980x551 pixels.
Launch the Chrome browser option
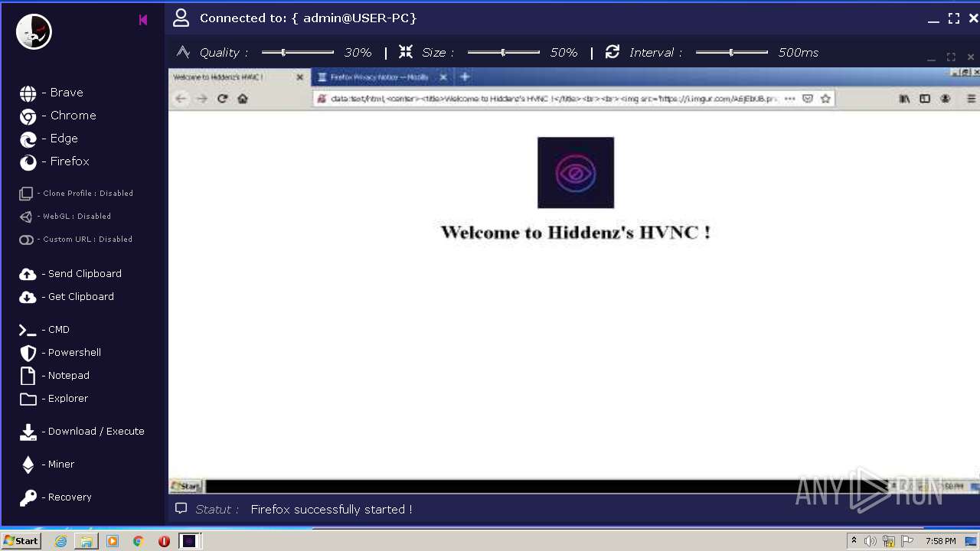pos(58,116)
